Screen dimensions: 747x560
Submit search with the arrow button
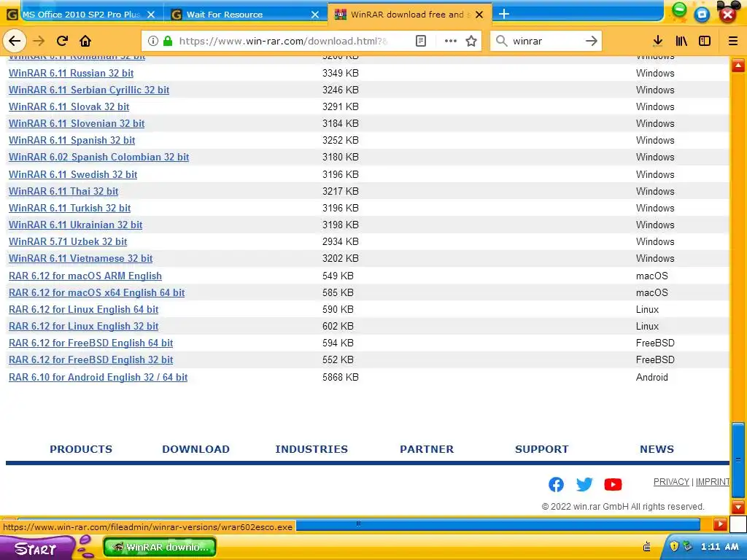[591, 41]
